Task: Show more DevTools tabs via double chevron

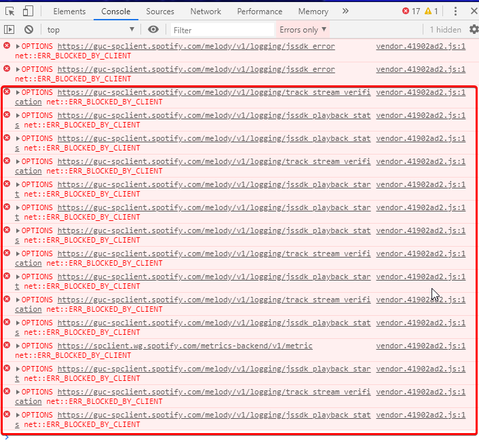Action: [x=345, y=12]
